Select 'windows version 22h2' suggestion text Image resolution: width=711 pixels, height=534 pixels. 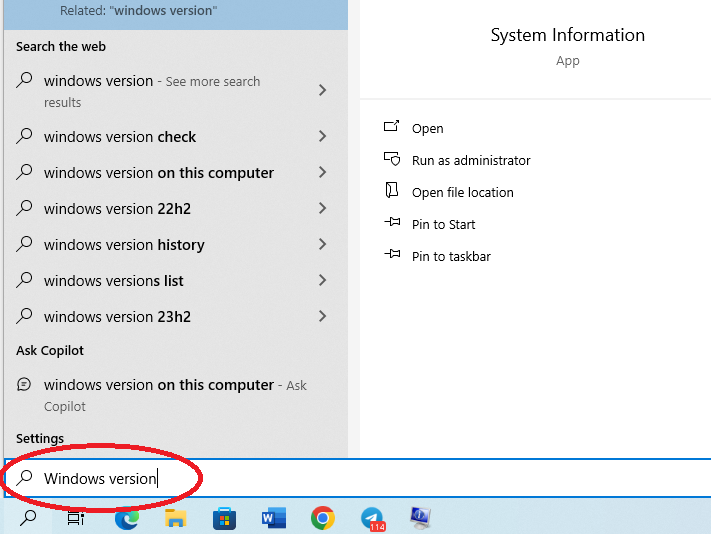(117, 209)
